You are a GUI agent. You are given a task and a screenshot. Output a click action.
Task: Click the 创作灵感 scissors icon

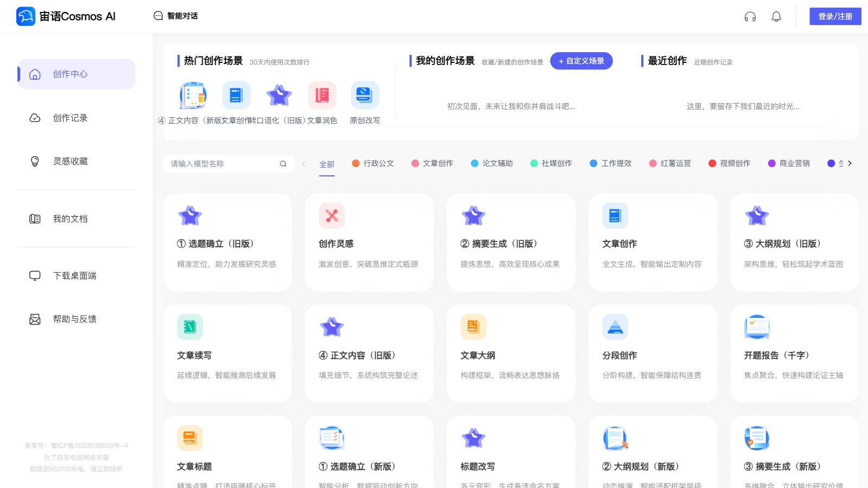(x=331, y=215)
